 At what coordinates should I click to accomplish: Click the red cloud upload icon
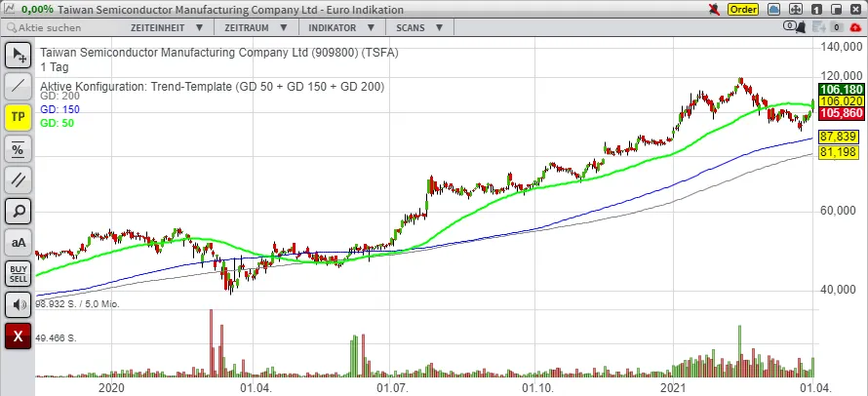855,27
